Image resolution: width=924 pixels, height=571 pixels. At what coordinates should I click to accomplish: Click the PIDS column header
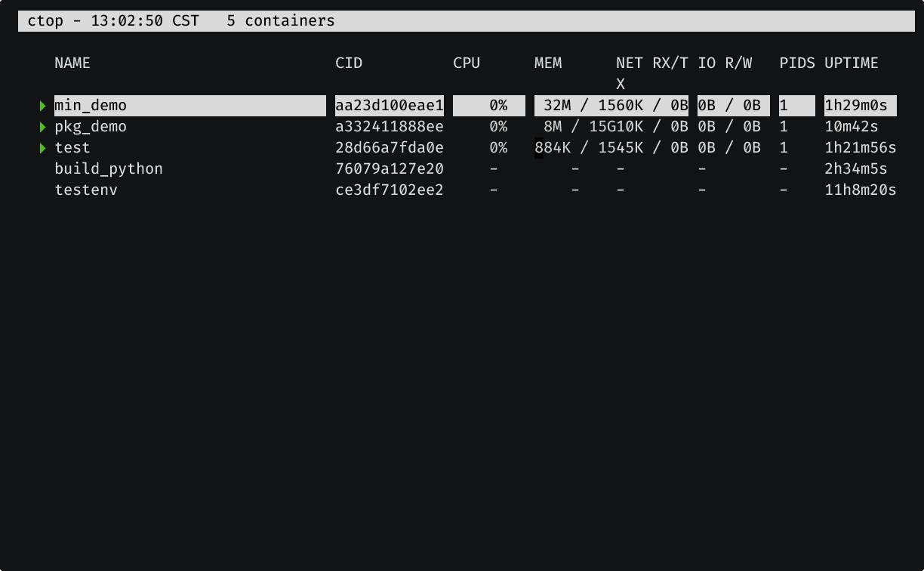click(x=797, y=63)
